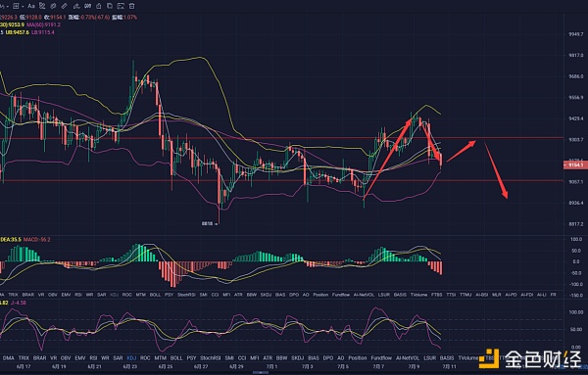Select BOLL in the bottom indicator bar

pyautogui.click(x=176, y=358)
